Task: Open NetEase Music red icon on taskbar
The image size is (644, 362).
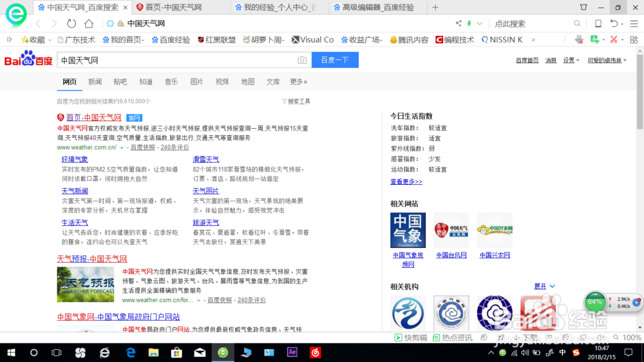Action: coord(315,352)
